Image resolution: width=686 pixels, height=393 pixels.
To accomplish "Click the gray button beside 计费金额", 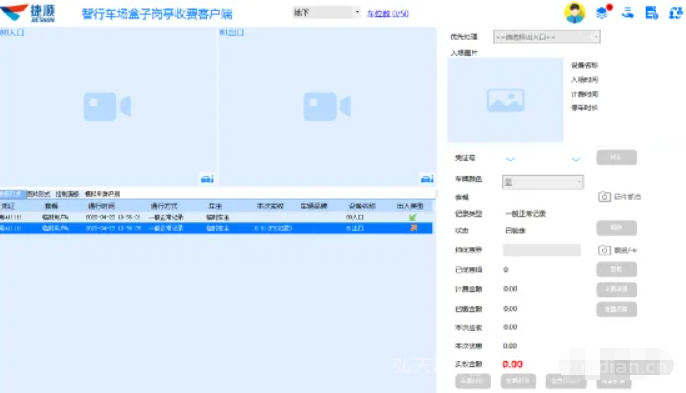I will coord(616,289).
